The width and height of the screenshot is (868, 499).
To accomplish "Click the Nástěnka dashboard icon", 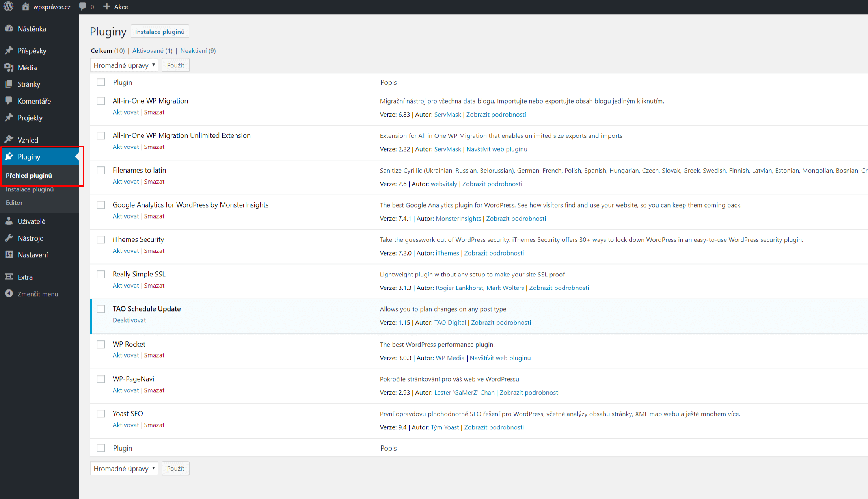I will [9, 28].
